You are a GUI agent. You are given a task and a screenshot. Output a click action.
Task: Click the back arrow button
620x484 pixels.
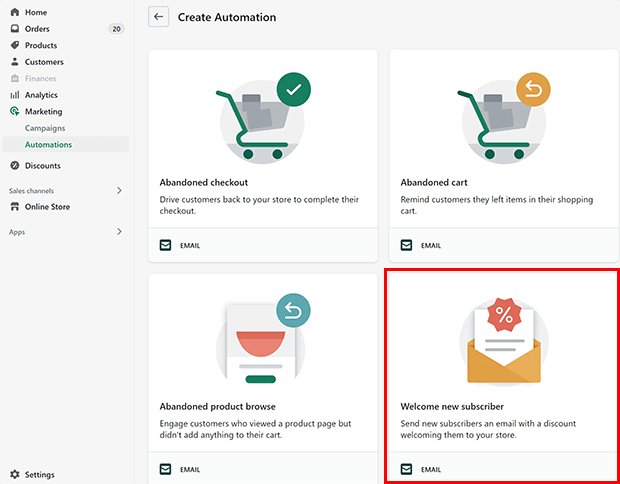coord(158,17)
